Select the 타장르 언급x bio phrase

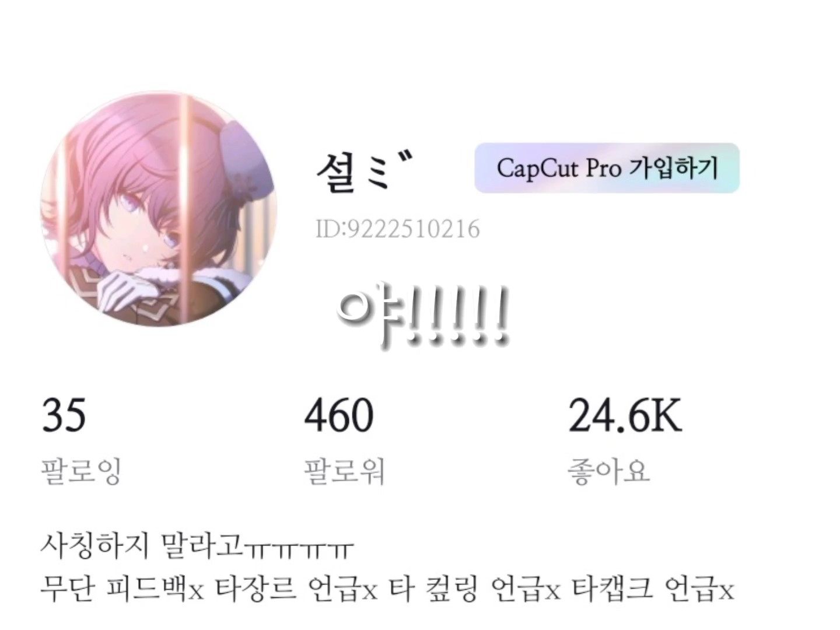click(297, 588)
